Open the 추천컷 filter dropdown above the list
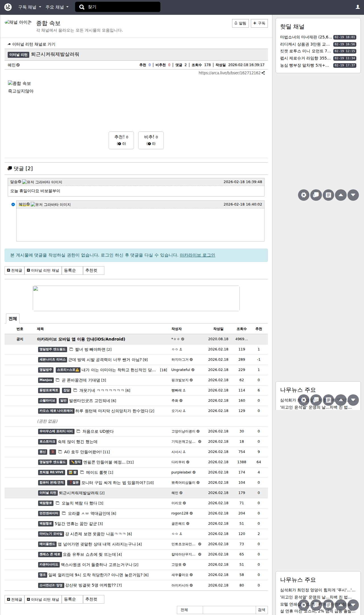Image resolution: width=364 pixels, height=615 pixels. (x=94, y=270)
